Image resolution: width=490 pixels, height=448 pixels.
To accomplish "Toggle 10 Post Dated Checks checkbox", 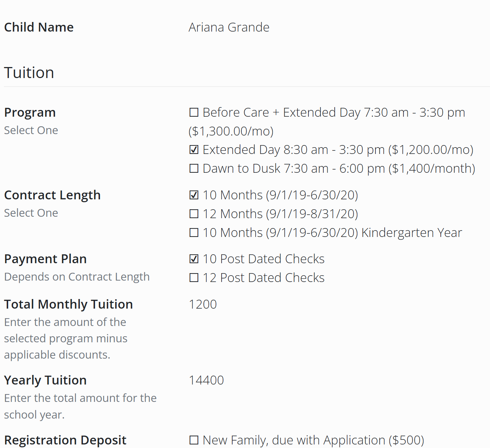I will (194, 259).
